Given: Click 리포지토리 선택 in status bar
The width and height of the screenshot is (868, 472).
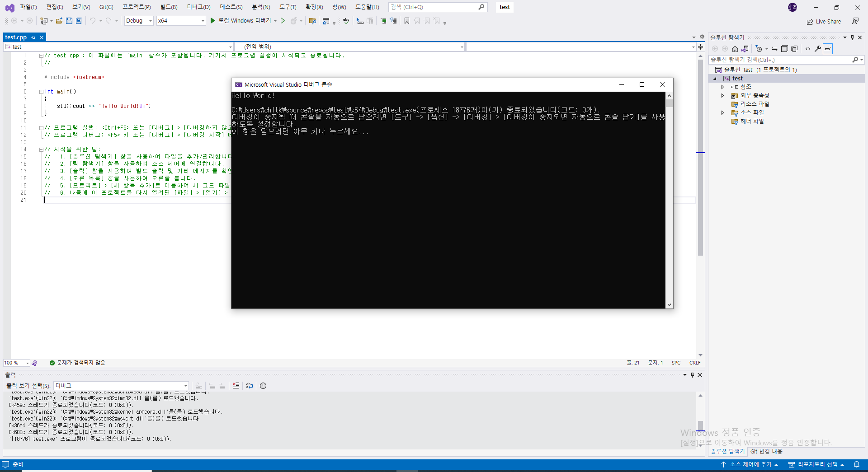Looking at the screenshot, I should coord(816,464).
